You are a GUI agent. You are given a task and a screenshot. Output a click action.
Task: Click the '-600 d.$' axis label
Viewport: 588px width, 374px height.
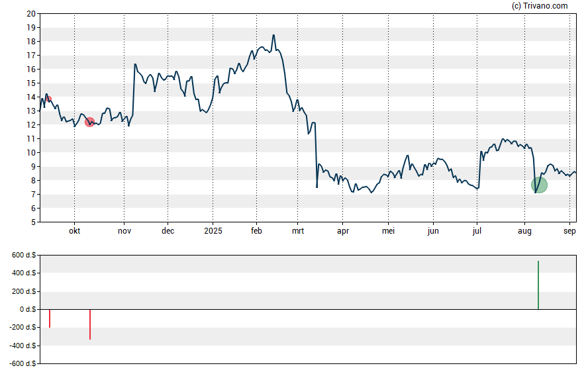(23, 364)
